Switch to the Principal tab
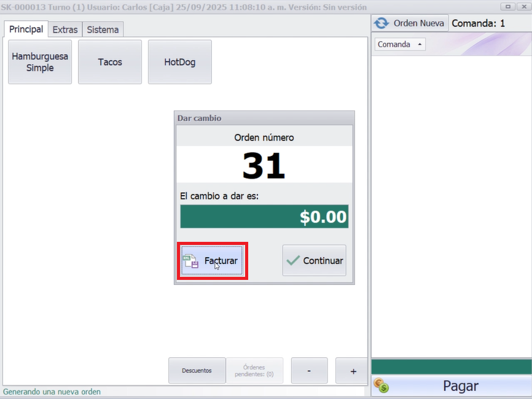This screenshot has width=532, height=399. (x=26, y=29)
